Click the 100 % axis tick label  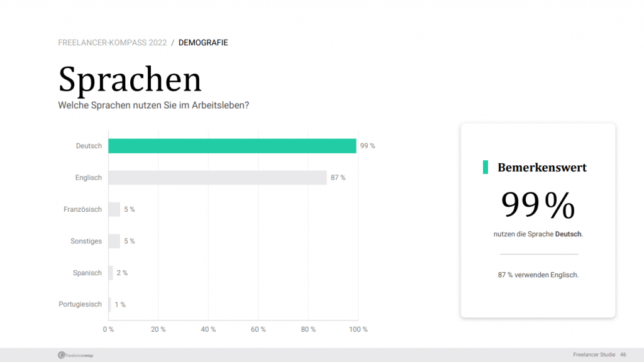(358, 329)
